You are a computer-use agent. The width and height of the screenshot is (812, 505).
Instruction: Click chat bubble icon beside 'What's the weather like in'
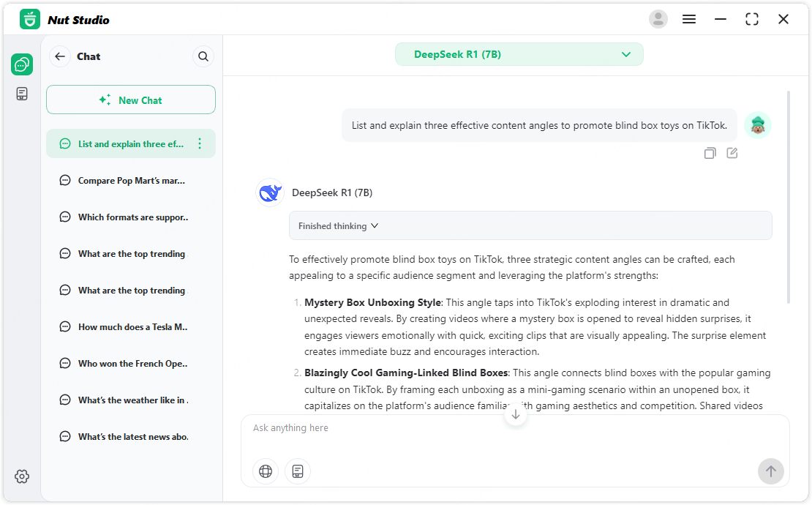pos(64,400)
